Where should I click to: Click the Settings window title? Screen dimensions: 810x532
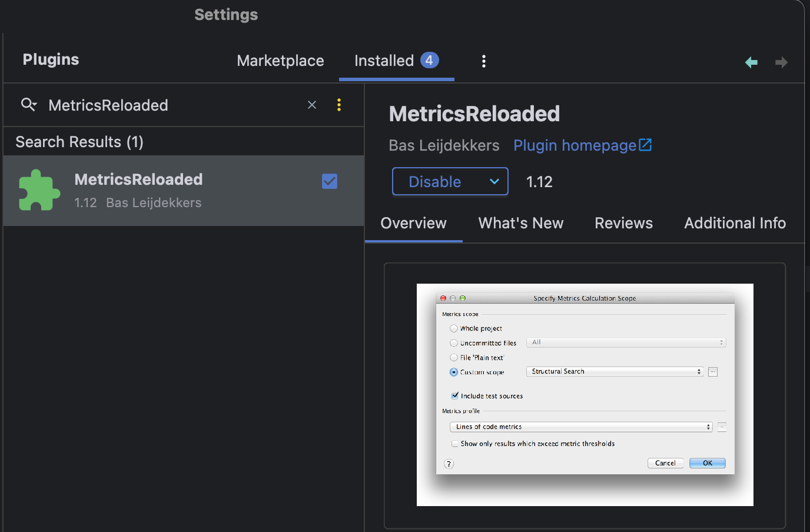tap(226, 15)
